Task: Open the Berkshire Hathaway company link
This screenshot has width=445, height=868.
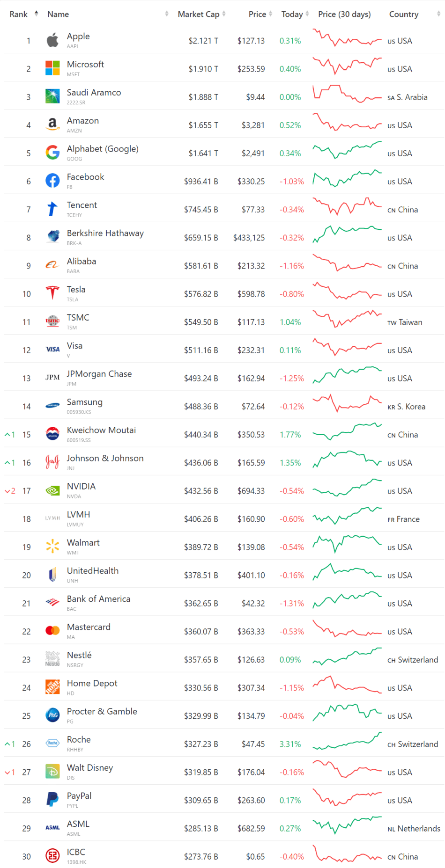Action: pos(105,233)
